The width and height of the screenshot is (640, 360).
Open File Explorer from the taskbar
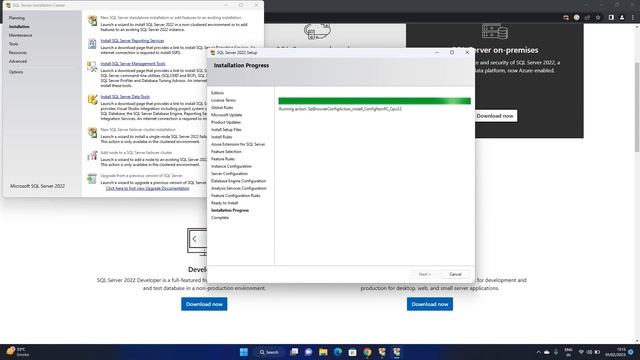pyautogui.click(x=323, y=352)
